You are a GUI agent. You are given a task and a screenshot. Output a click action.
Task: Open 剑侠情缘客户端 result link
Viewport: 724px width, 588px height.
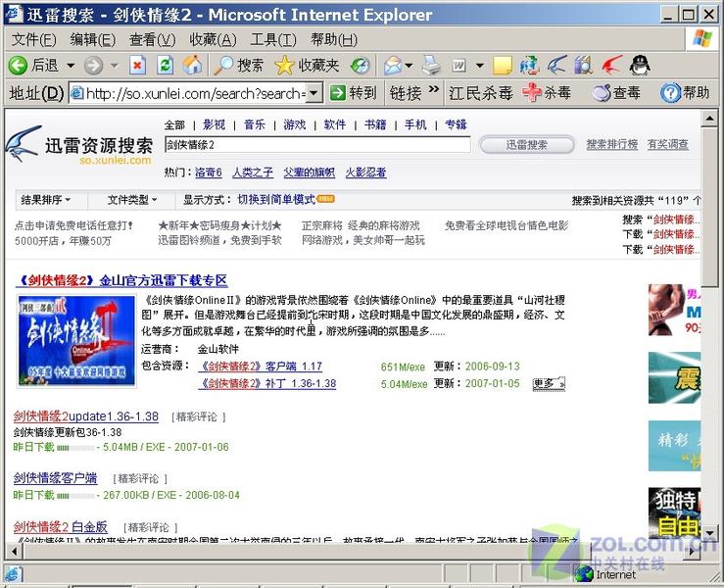(x=56, y=478)
